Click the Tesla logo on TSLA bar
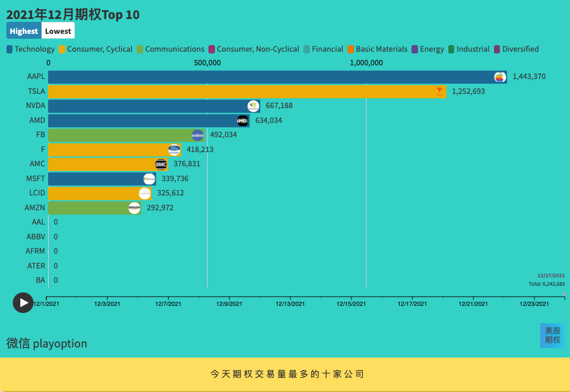The width and height of the screenshot is (570, 392). (439, 91)
